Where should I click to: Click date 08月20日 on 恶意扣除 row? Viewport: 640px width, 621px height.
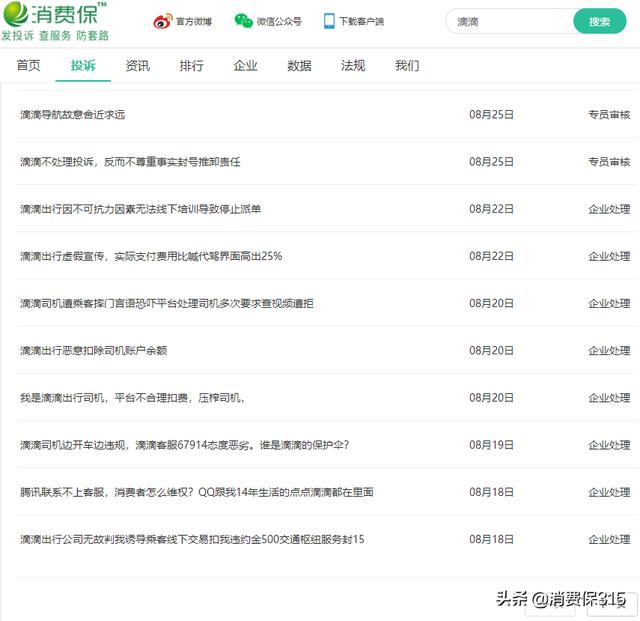pyautogui.click(x=491, y=350)
